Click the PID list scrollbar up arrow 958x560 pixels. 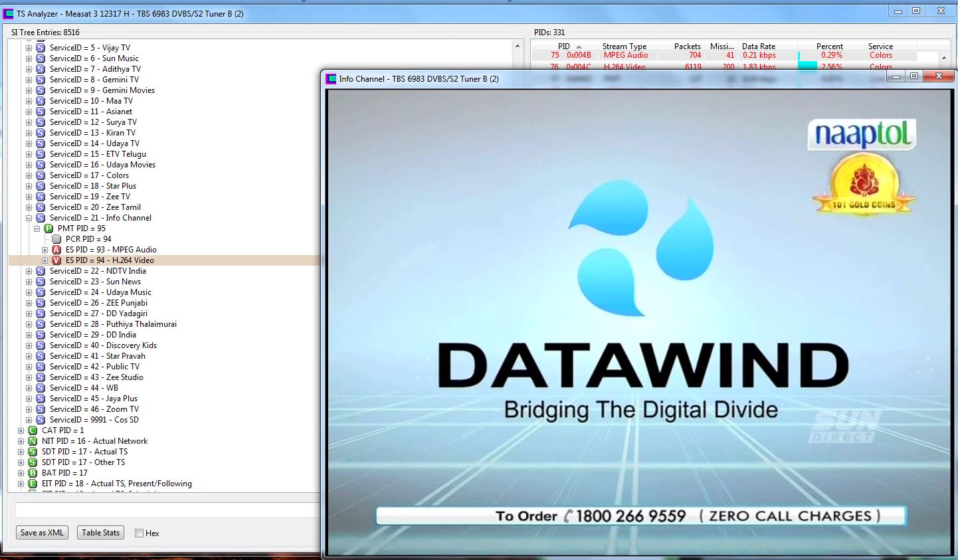tap(944, 58)
